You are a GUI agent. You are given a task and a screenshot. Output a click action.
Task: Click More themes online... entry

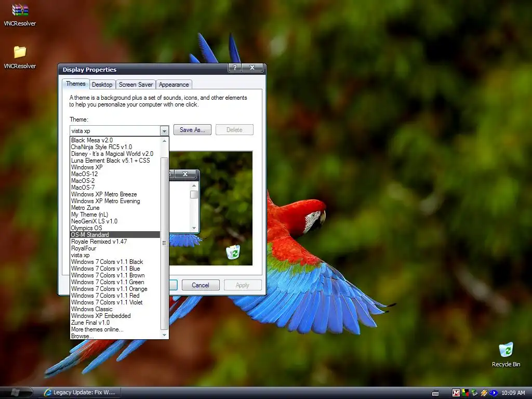(115, 329)
